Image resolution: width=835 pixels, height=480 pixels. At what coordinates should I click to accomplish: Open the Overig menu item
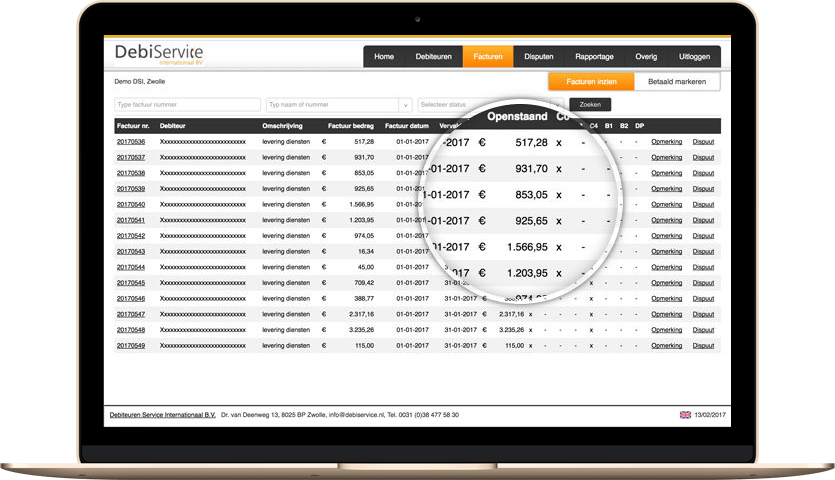tap(645, 57)
